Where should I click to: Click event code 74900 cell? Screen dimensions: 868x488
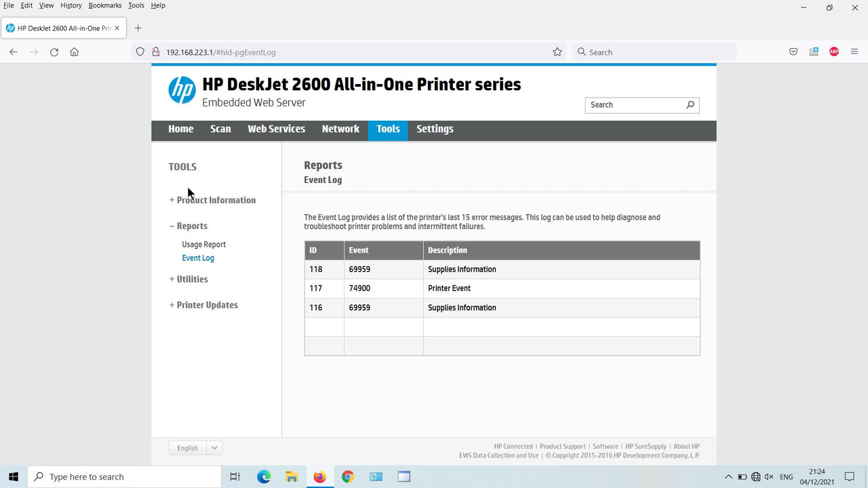pyautogui.click(x=384, y=288)
